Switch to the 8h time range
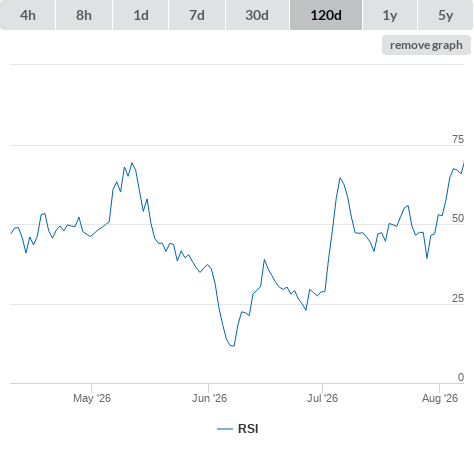Image resolution: width=474 pixels, height=455 pixels. [84, 15]
